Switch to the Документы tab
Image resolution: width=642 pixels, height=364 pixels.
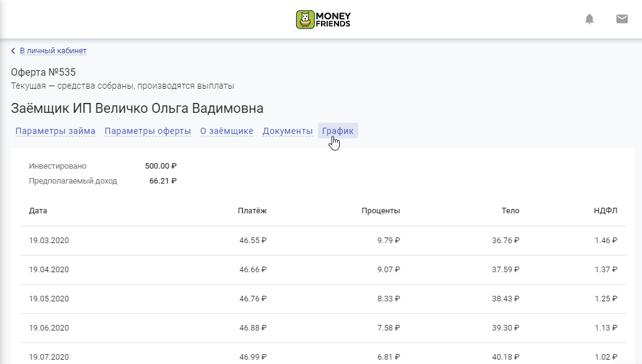(x=287, y=131)
